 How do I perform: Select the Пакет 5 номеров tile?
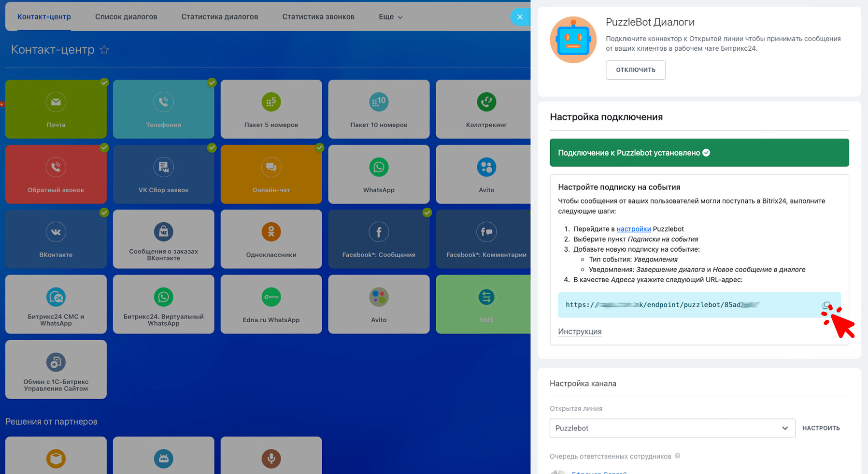tap(271, 109)
